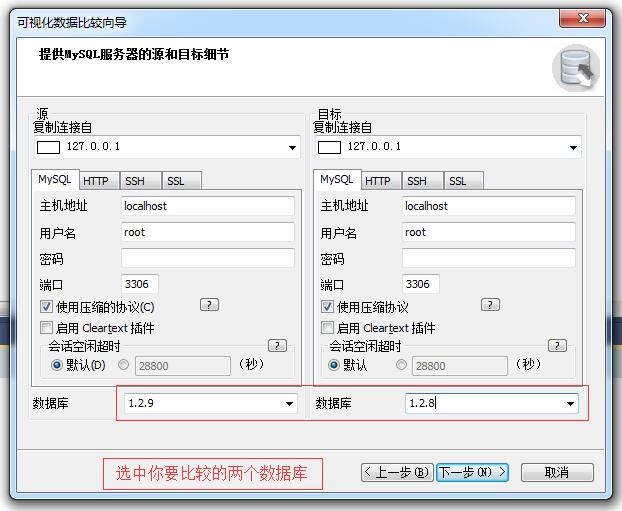Expand source database dropdown showing 1.2.9

290,404
